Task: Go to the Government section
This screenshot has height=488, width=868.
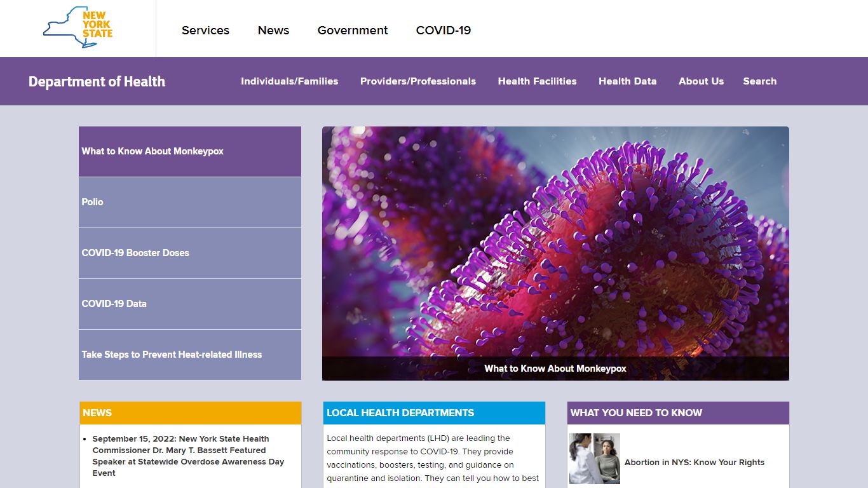Action: (353, 30)
